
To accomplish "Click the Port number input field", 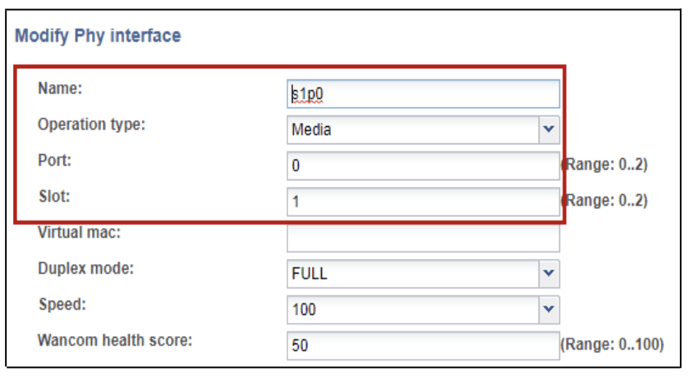I will [423, 165].
